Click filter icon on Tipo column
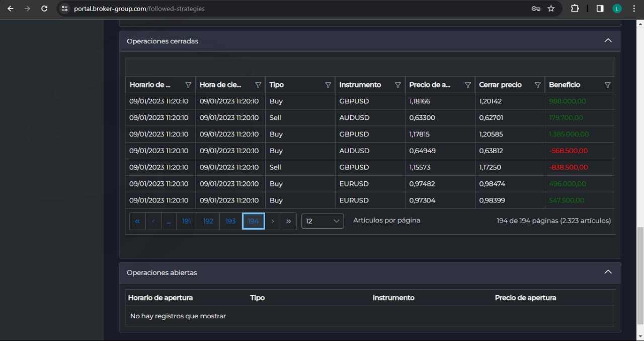Viewport: 644px width, 341px height. [x=328, y=85]
